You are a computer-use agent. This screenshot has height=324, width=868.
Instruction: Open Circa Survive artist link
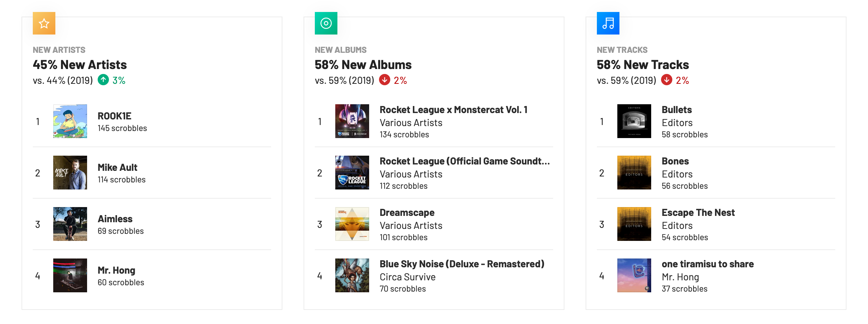pyautogui.click(x=408, y=277)
